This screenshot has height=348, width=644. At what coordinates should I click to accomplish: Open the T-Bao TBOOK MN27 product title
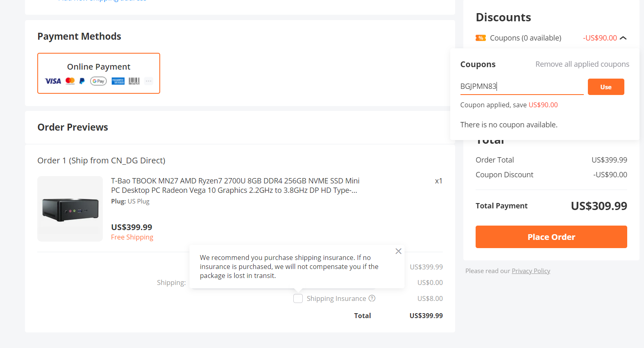pos(235,185)
